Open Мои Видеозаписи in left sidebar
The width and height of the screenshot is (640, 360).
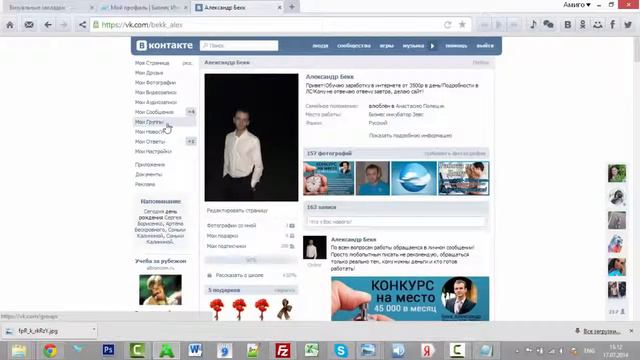click(156, 92)
